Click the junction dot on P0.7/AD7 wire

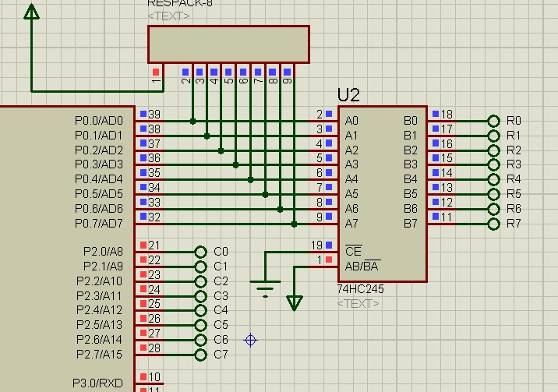[294, 224]
